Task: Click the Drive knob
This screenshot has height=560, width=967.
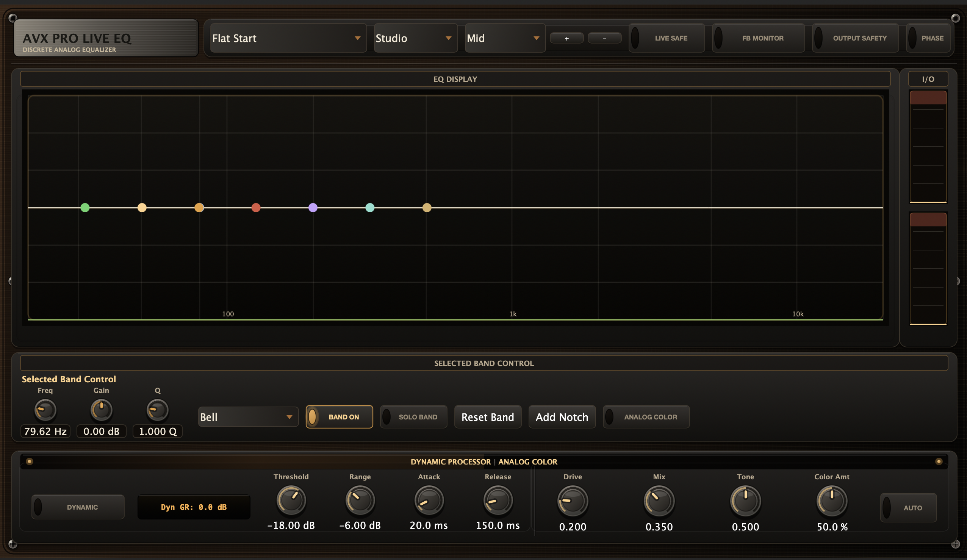Action: click(x=573, y=501)
